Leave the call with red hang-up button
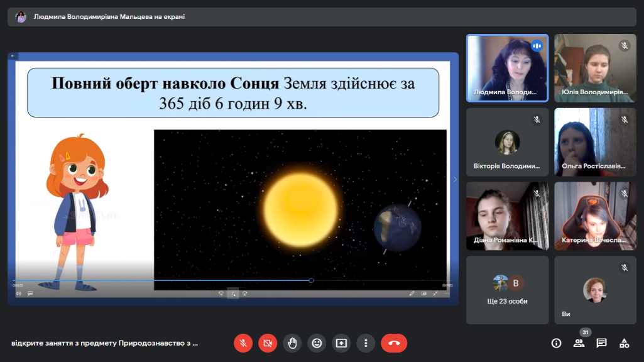644x362 pixels. click(x=394, y=343)
